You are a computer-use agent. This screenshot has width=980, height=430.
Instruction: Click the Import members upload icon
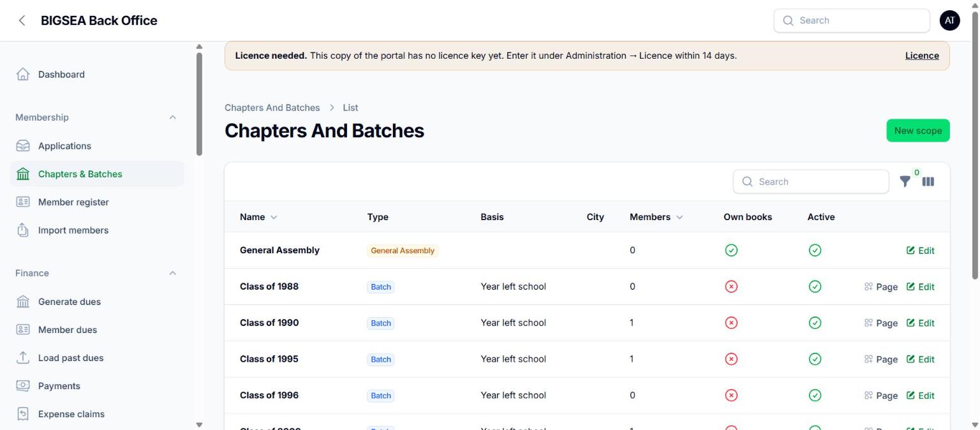23,230
